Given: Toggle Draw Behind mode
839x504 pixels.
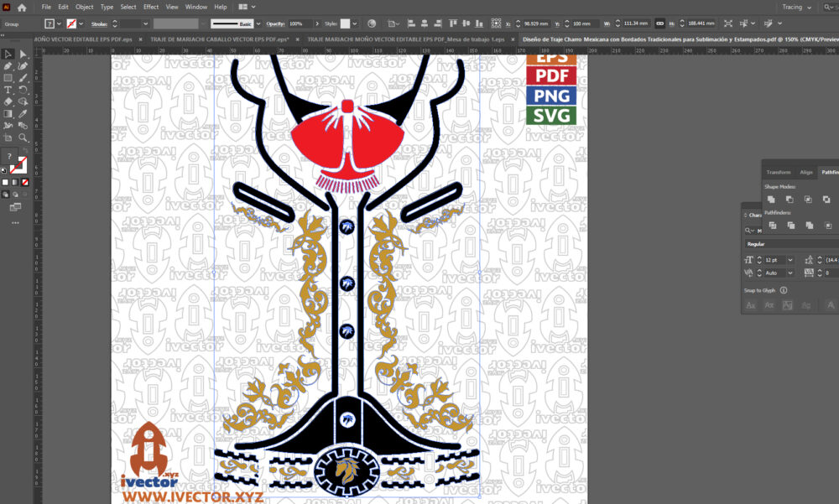Looking at the screenshot, I should coord(15,195).
